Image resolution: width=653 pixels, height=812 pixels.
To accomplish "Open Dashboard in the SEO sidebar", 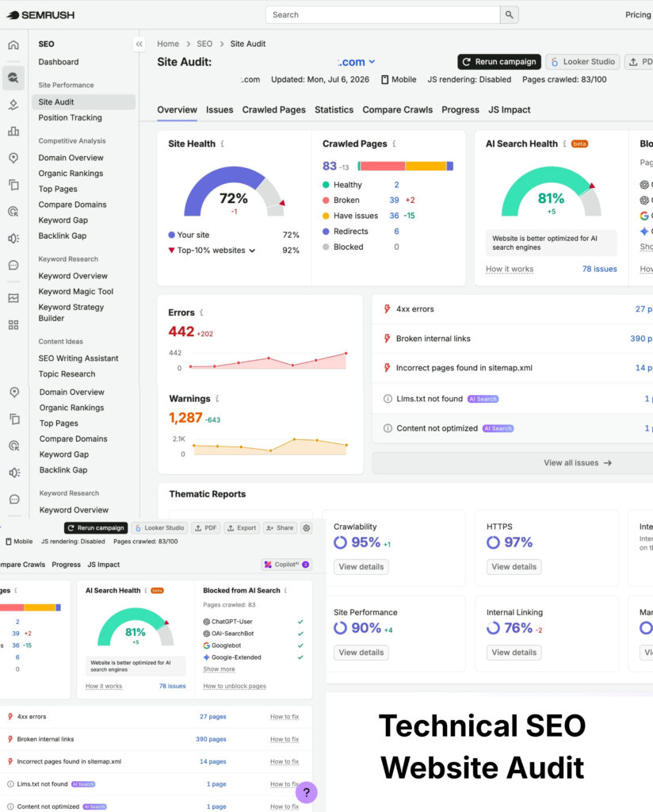I will pyautogui.click(x=59, y=62).
